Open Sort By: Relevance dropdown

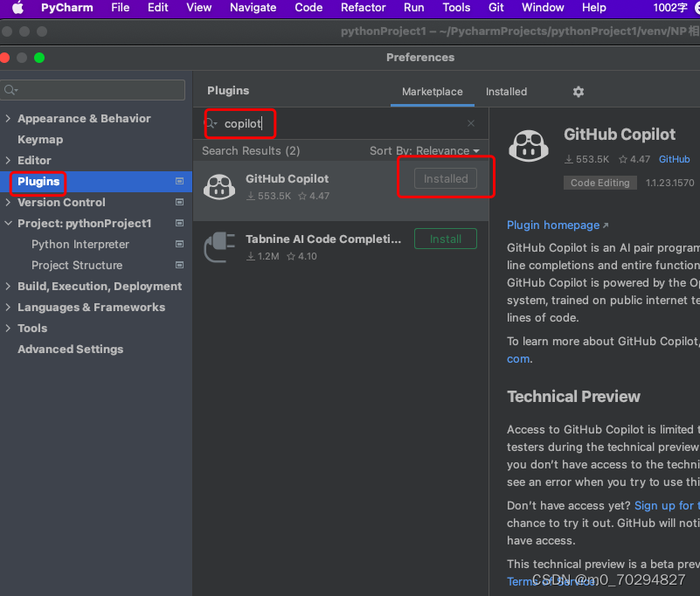pos(425,151)
